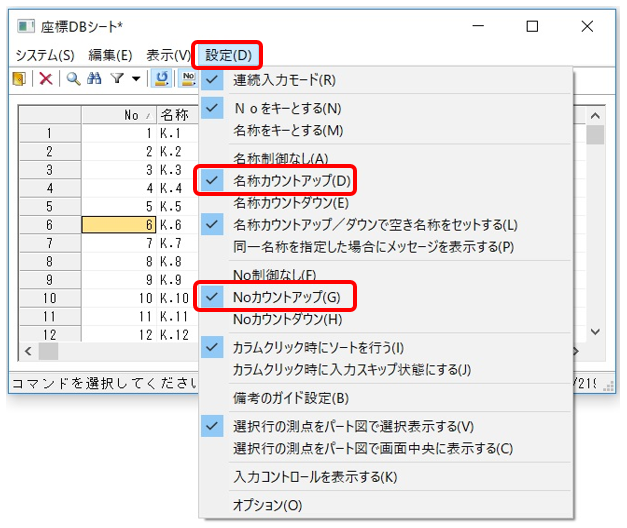Toggle 選択行の測点をパート図で画面中央に表示する(C)
The height and width of the screenshot is (528, 627).
[386, 448]
